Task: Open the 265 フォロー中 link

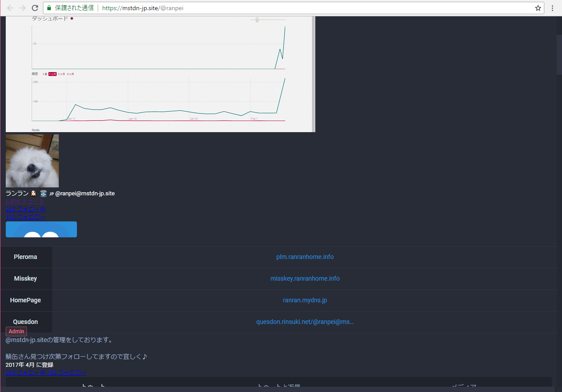Action: 25,209
